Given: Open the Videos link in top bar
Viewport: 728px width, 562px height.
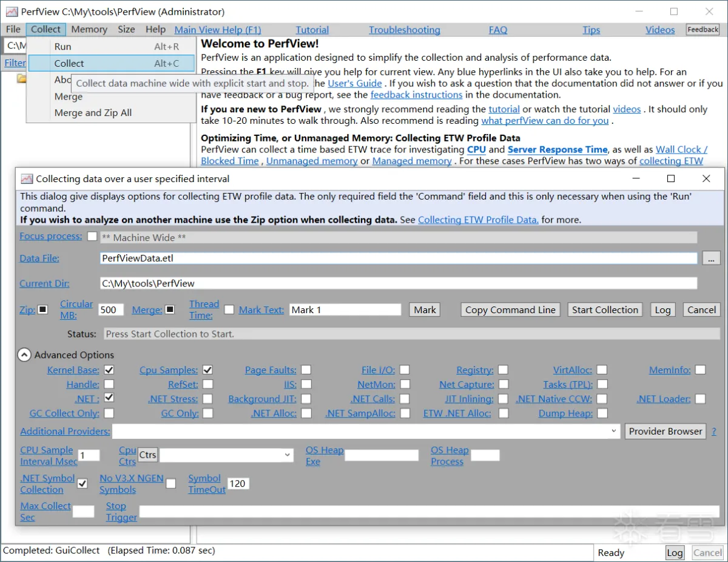Looking at the screenshot, I should [660, 30].
